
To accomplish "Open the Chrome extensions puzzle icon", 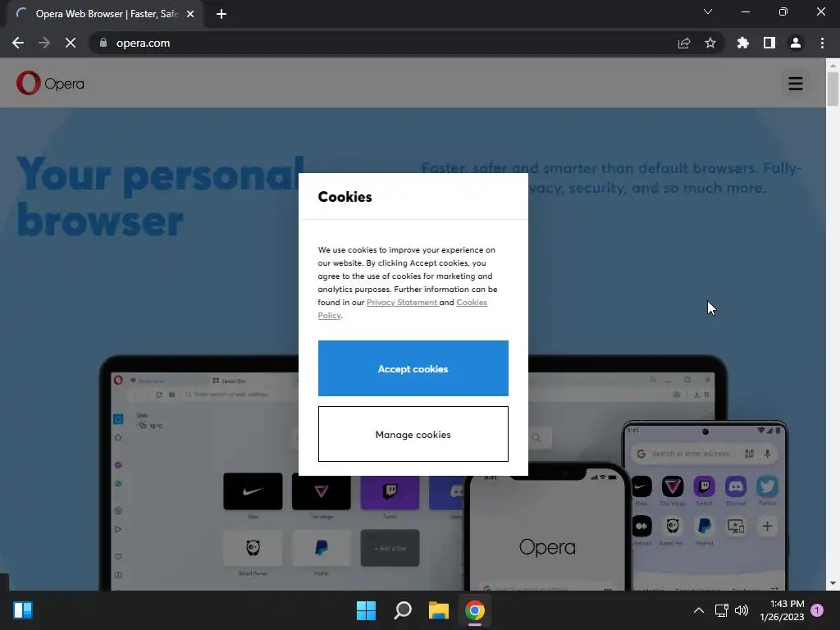I will [743, 43].
